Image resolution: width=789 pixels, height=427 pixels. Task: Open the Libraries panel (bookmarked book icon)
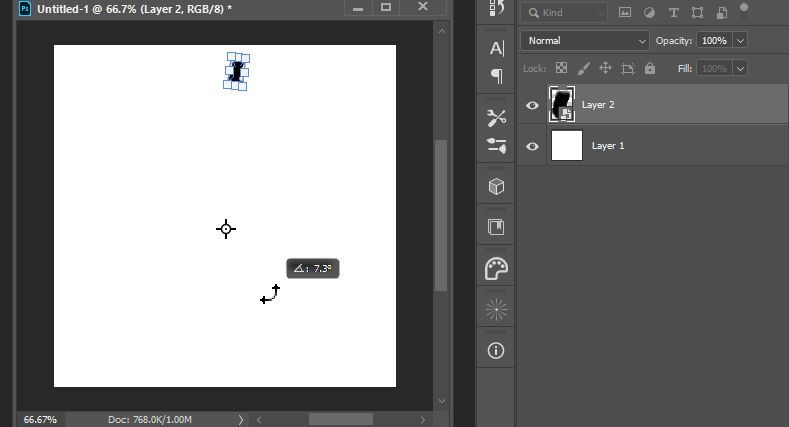point(496,227)
